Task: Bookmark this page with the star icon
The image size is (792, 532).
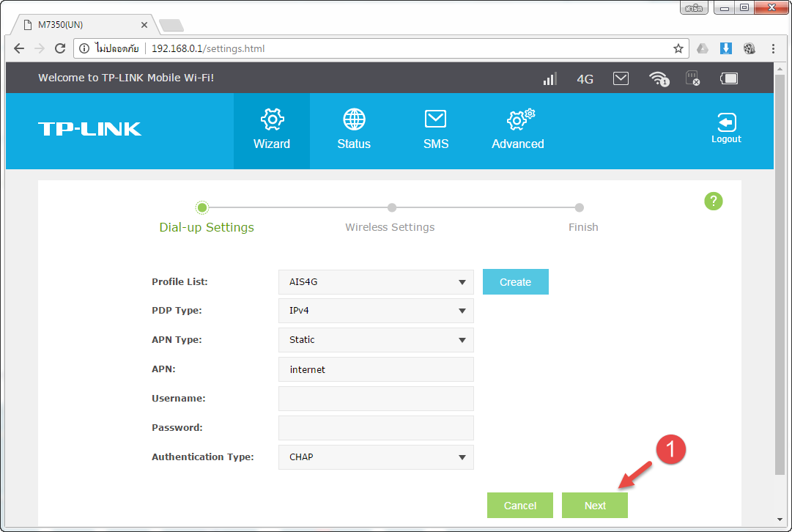Action: (x=678, y=48)
